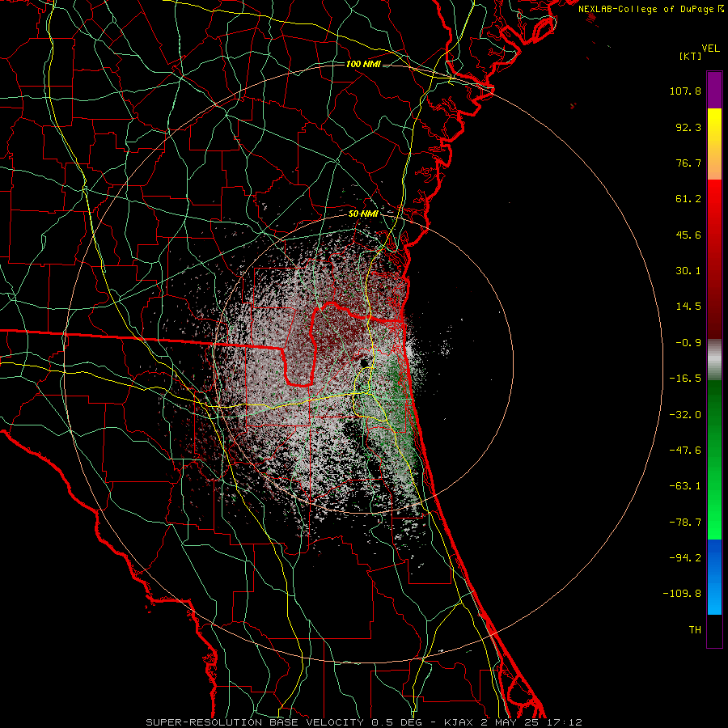Screen dimensions: 728x728
Task: Click the KJAX radar site black dot
Action: point(364,362)
